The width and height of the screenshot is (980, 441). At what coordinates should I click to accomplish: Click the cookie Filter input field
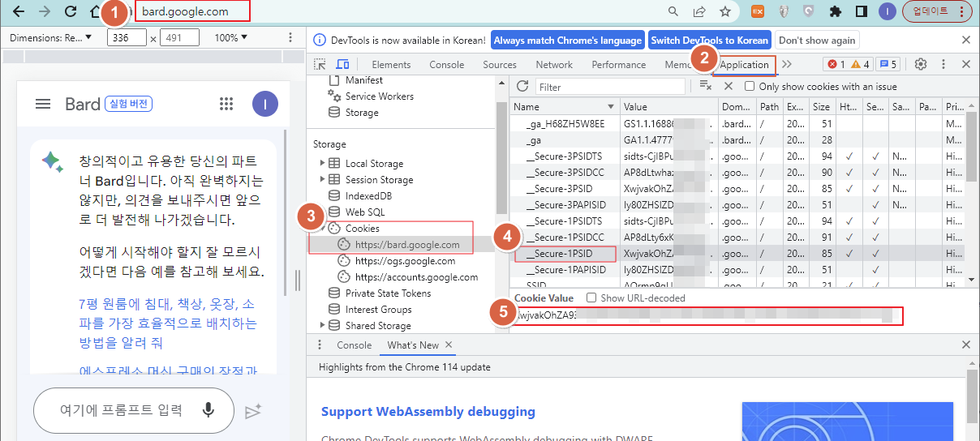pos(611,87)
